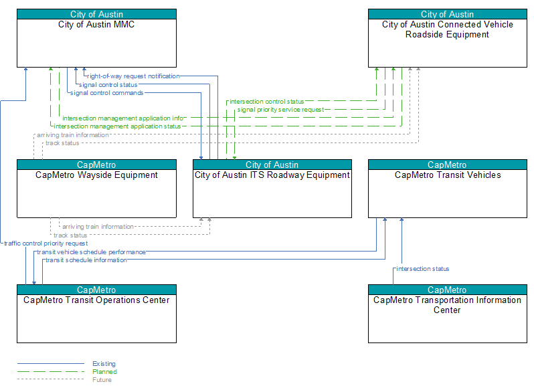Click 'intersection management application status' label
This screenshot has height=392, width=534.
click(118, 126)
